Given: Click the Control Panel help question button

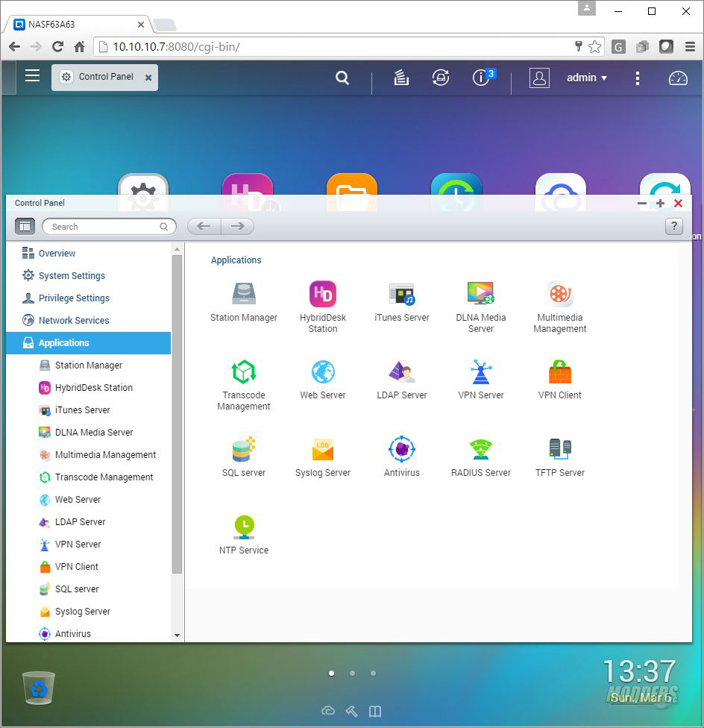Looking at the screenshot, I should pyautogui.click(x=674, y=227).
